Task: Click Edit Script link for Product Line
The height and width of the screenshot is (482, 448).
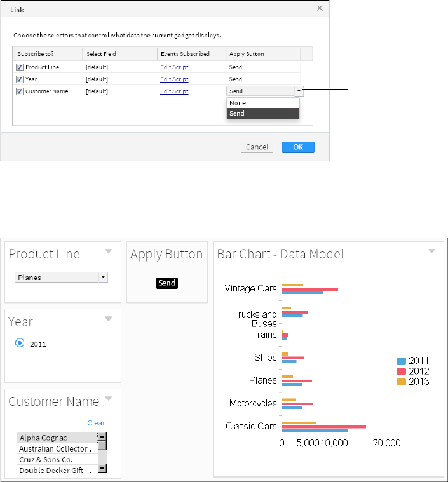Action: 174,67
